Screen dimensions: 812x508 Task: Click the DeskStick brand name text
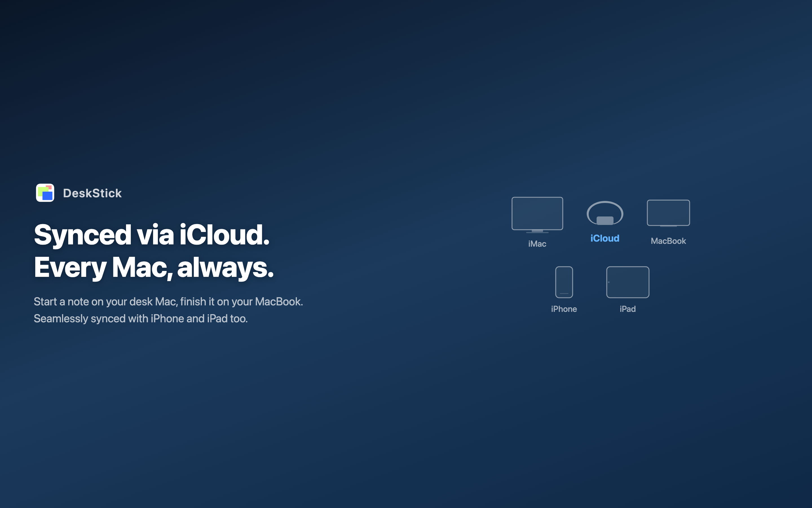(x=92, y=193)
